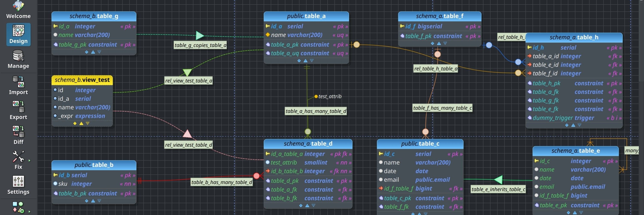Screen dimensions: 644x215
Task: Open the Settings panel
Action: [x=18, y=185]
